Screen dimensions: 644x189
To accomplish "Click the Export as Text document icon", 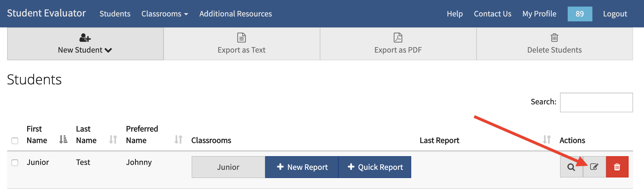I will [242, 38].
